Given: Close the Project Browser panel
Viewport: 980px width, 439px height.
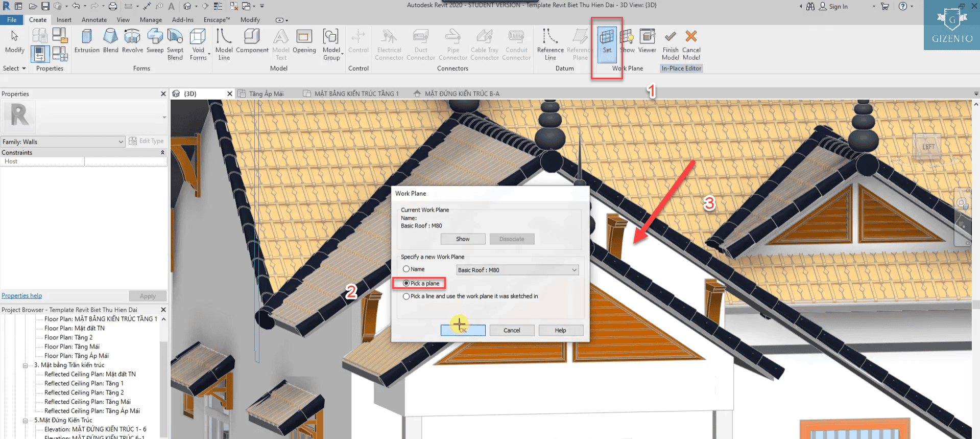Looking at the screenshot, I should coord(163,310).
